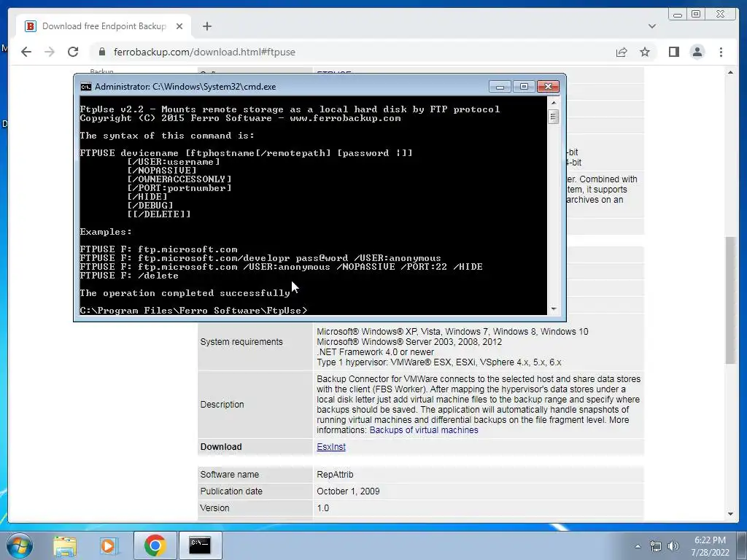Minimize the cmd.exe window
This screenshot has height=560, width=747.
[x=500, y=87]
